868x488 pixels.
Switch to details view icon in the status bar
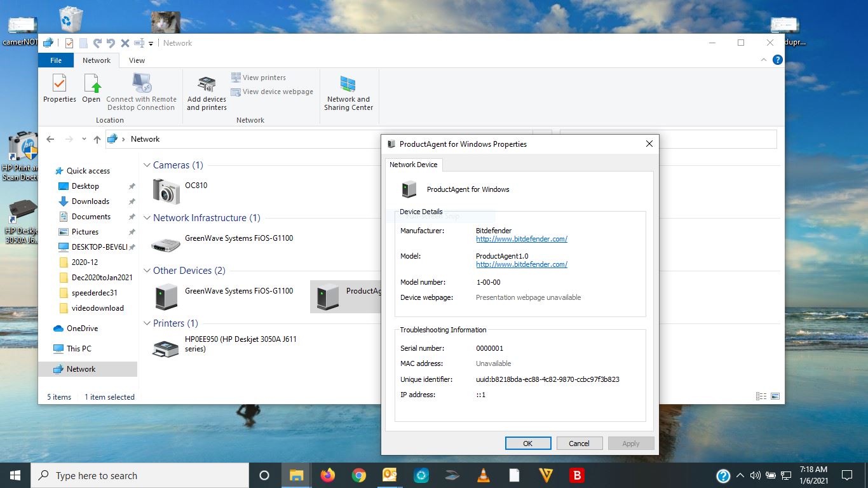[x=761, y=396]
